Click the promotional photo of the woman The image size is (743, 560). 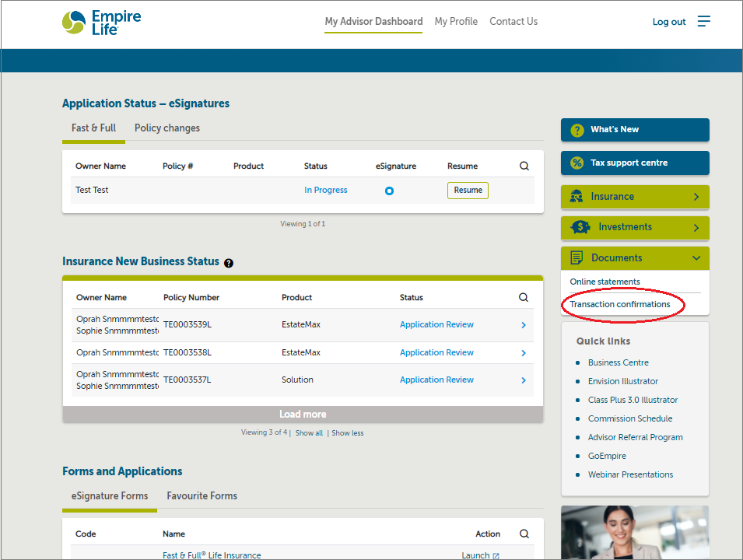coord(635,533)
